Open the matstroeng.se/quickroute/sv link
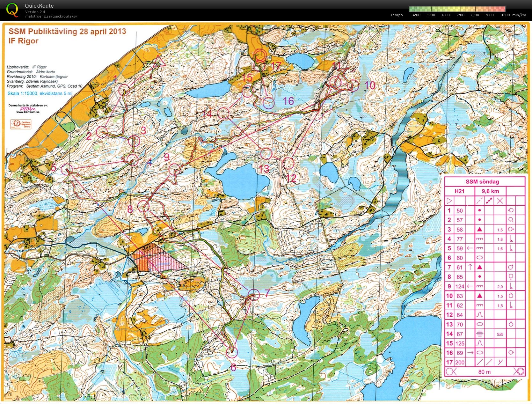The image size is (532, 404). pyautogui.click(x=51, y=16)
